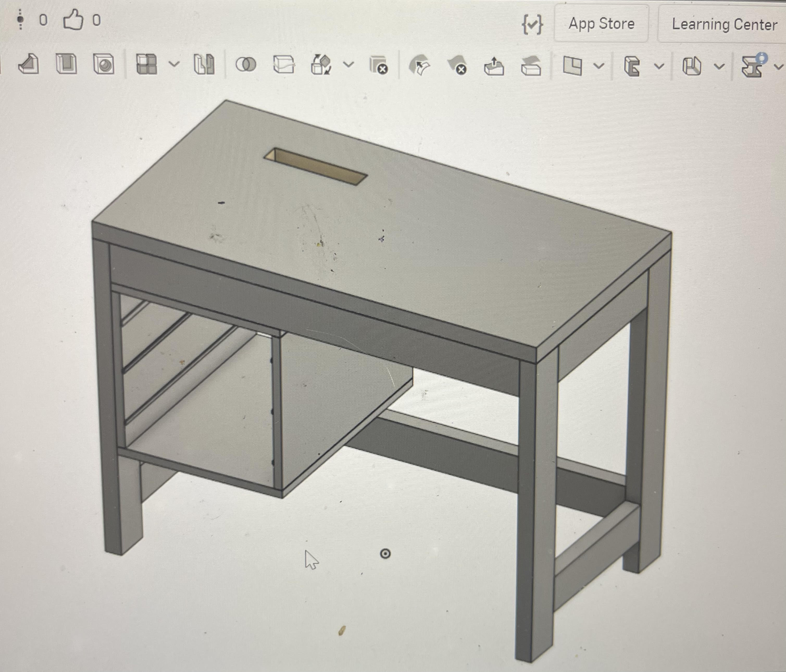Select the Move face tool icon

point(494,66)
